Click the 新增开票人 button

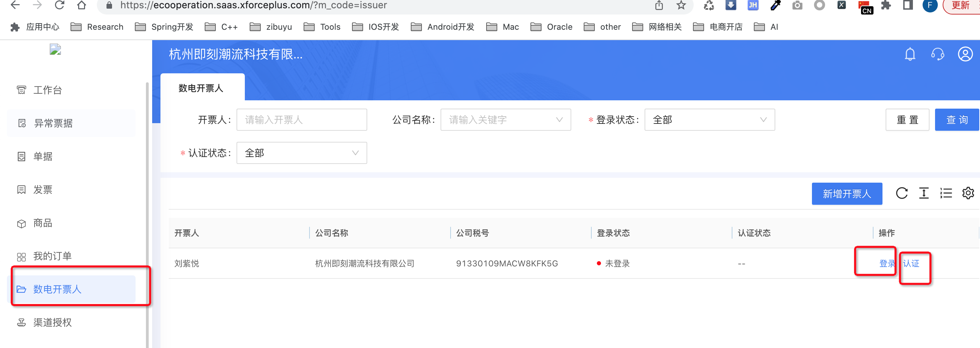(x=847, y=194)
